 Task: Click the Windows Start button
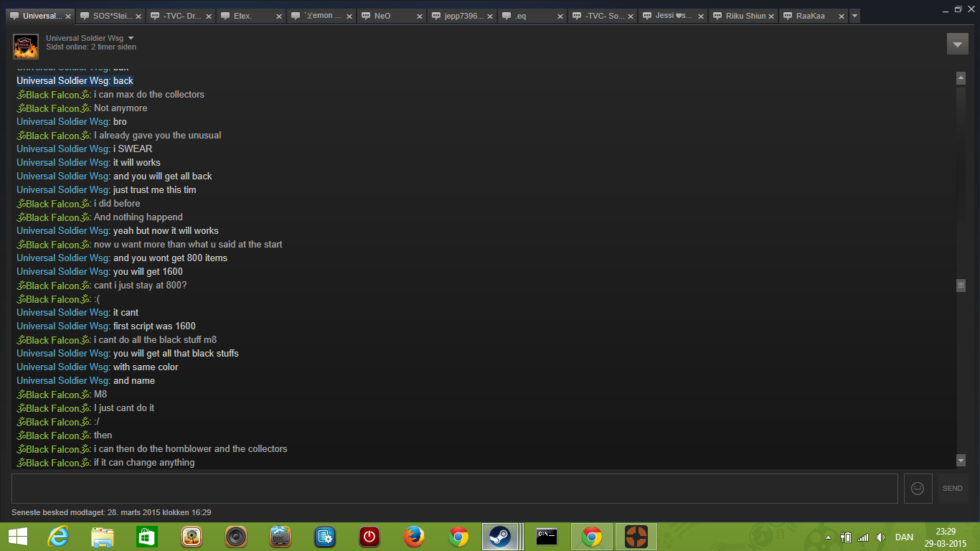pos(17,537)
